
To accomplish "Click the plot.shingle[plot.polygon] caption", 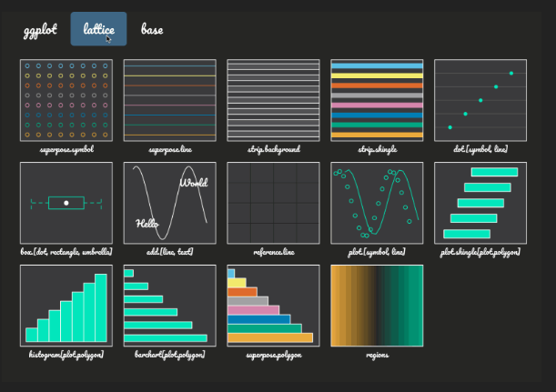I will [480, 252].
